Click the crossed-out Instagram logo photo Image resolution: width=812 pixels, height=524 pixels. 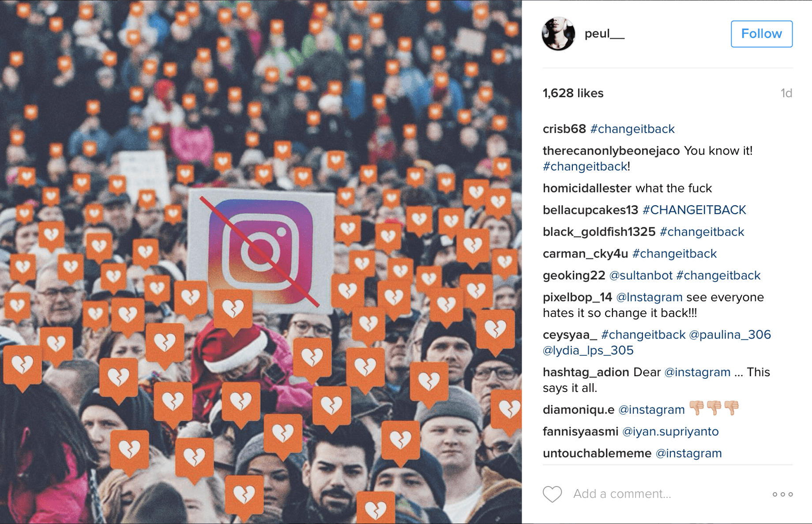point(261,262)
